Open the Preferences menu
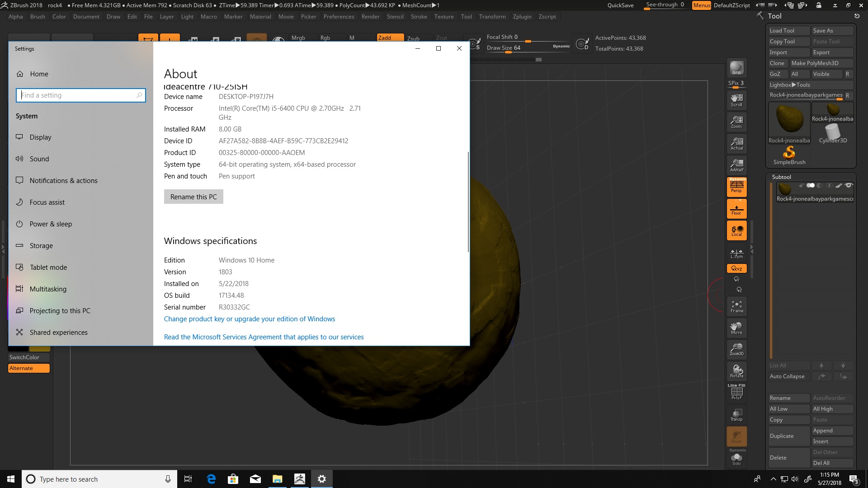 (x=339, y=17)
